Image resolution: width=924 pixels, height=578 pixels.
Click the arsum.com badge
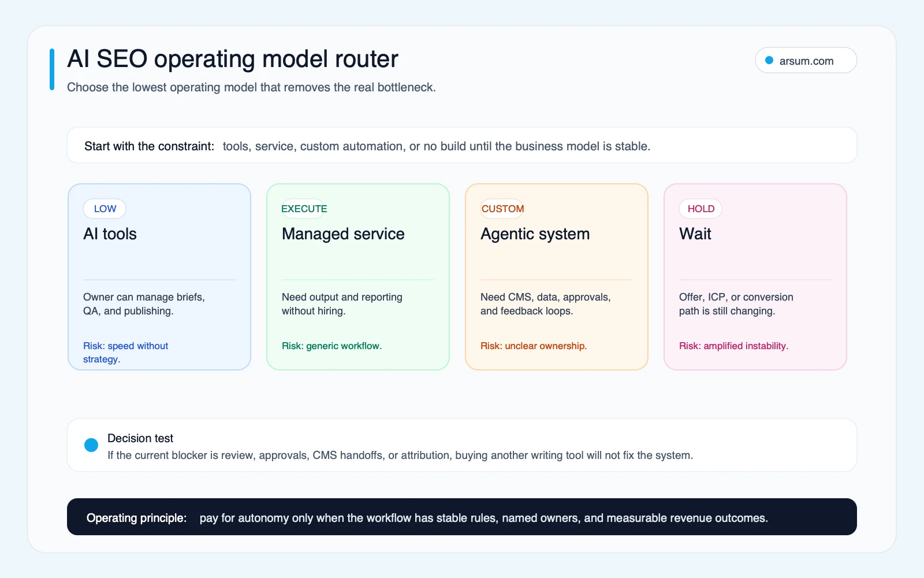pyautogui.click(x=806, y=60)
